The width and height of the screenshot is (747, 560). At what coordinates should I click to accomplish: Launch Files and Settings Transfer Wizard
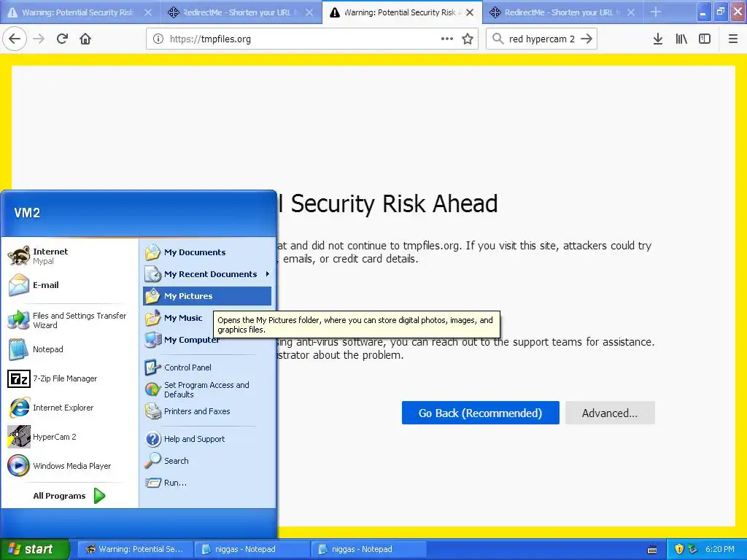point(69,321)
